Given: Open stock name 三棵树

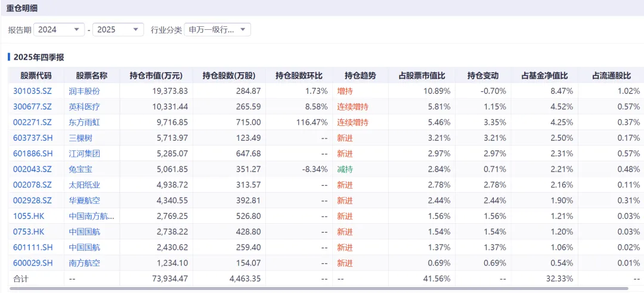Looking at the screenshot, I should point(80,138).
